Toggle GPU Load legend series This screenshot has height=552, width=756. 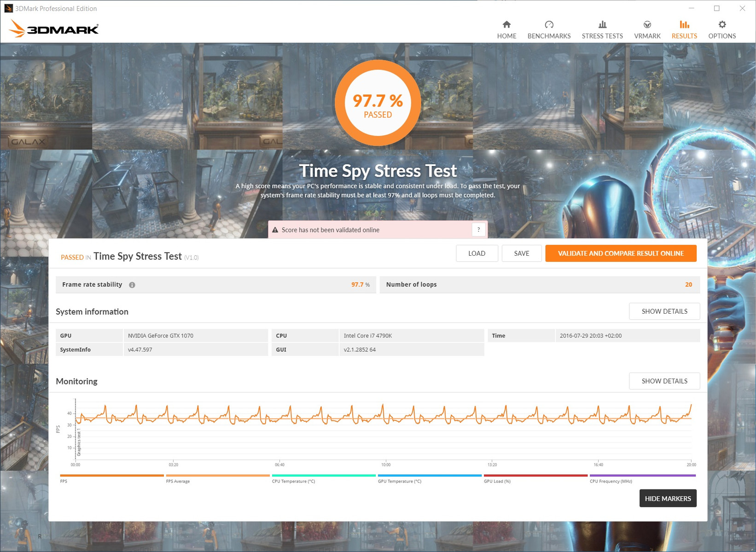[535, 478]
